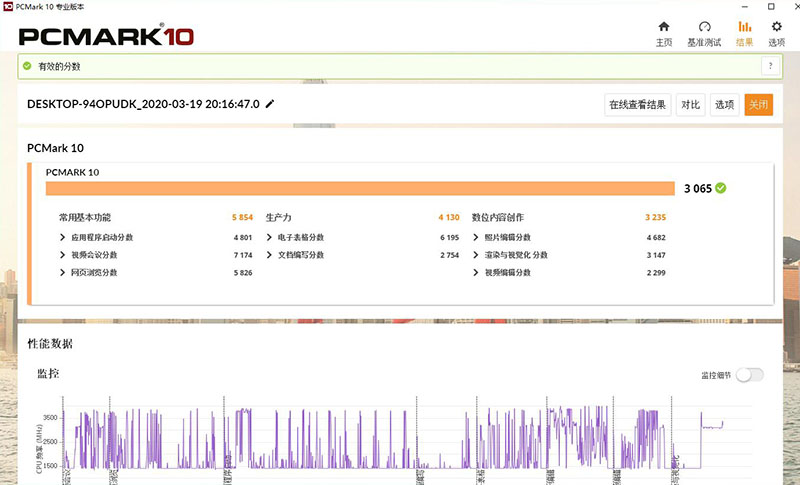Image resolution: width=800 pixels, height=485 pixels.
Task: Click the result name DESKTOP-94OPUDK_2020-03-19
Action: 143,104
